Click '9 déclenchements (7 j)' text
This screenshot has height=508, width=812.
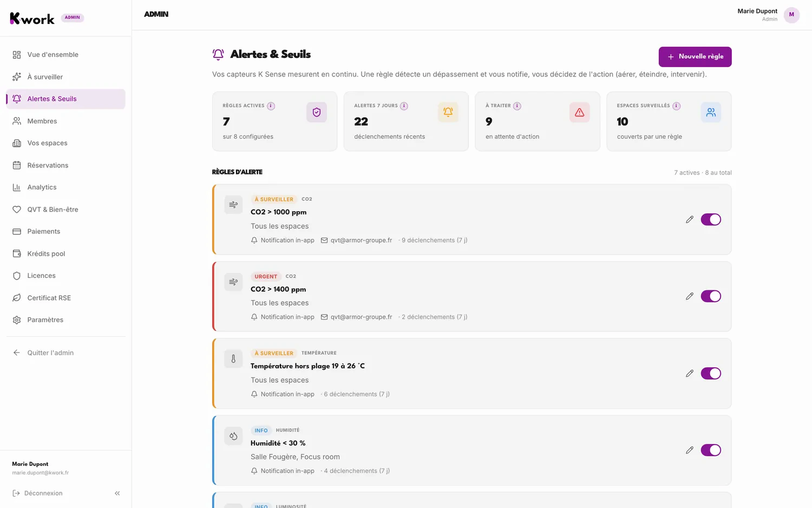tap(435, 240)
